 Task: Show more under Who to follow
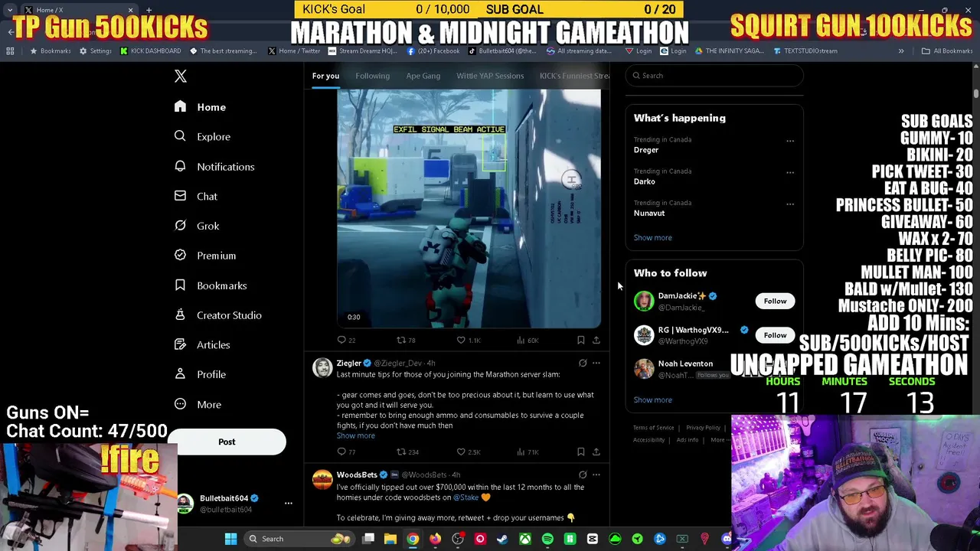tap(652, 399)
